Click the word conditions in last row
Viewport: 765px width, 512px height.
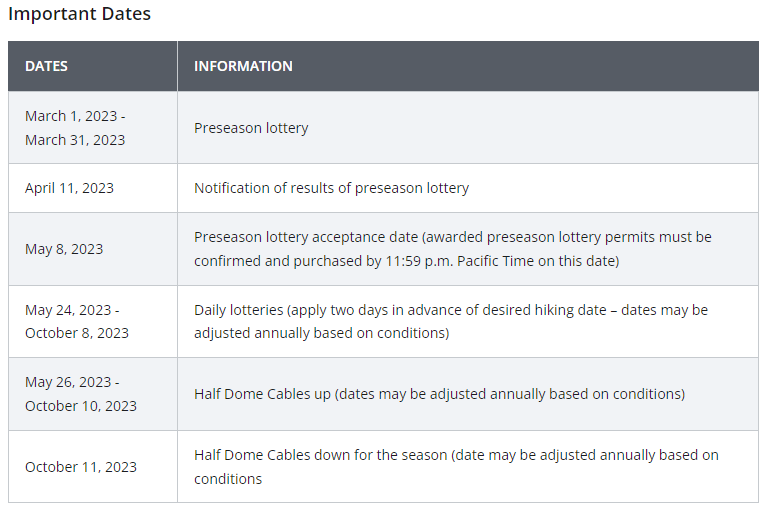click(x=228, y=479)
